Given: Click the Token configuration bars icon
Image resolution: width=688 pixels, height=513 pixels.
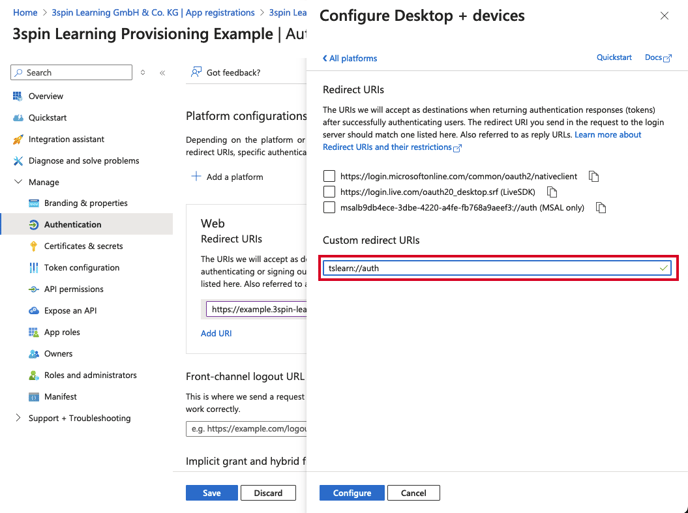Looking at the screenshot, I should click(x=34, y=268).
